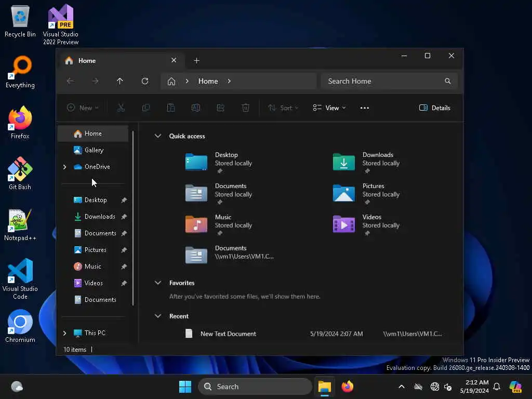Select the Firefox desktop shortcut
The width and height of the screenshot is (532, 399).
tap(20, 123)
